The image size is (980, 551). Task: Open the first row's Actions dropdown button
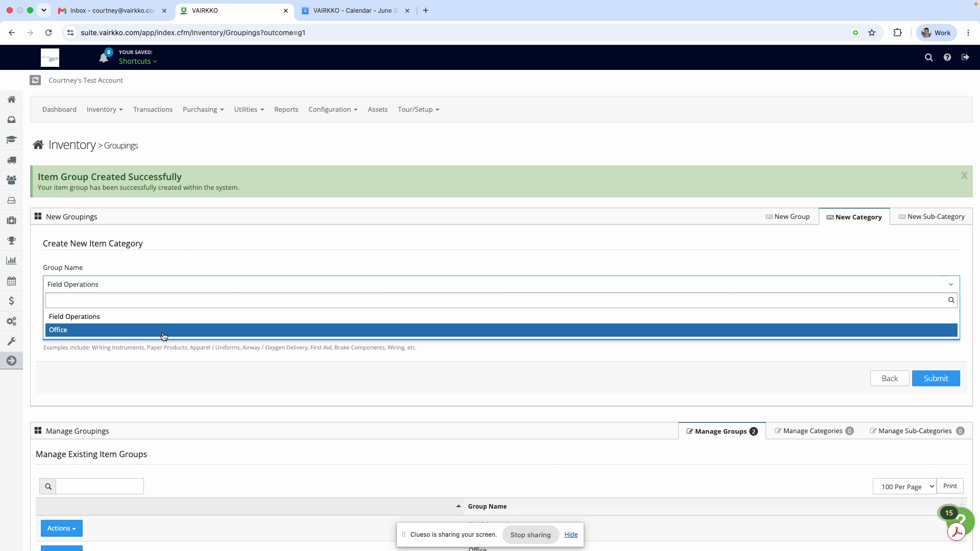coord(62,529)
